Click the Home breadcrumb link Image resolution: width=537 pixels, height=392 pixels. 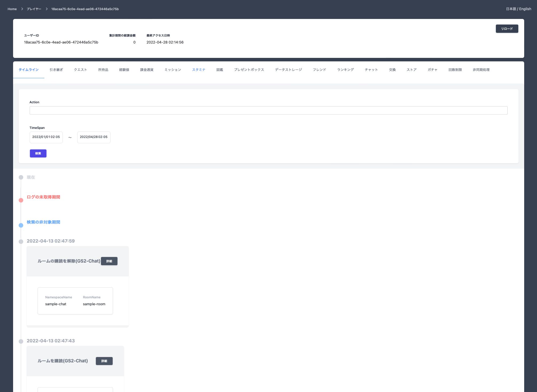click(12, 9)
